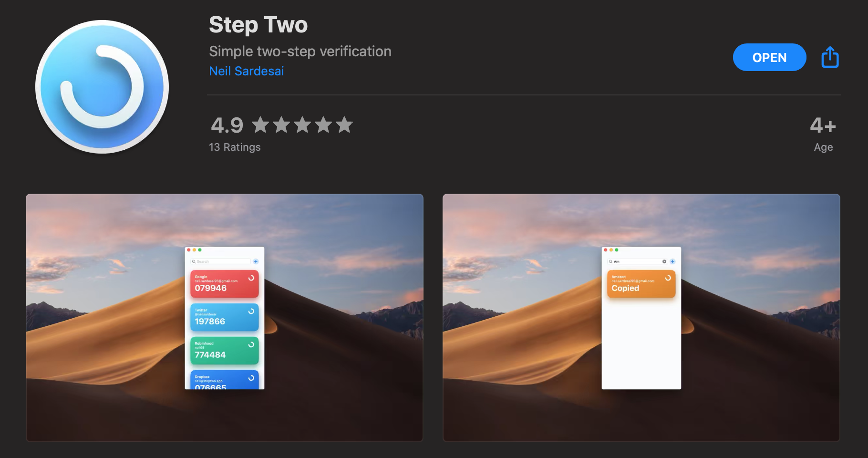Screen dimensions: 868x458
Task: Click 'Simple two-step verification' subtitle
Action: [300, 51]
